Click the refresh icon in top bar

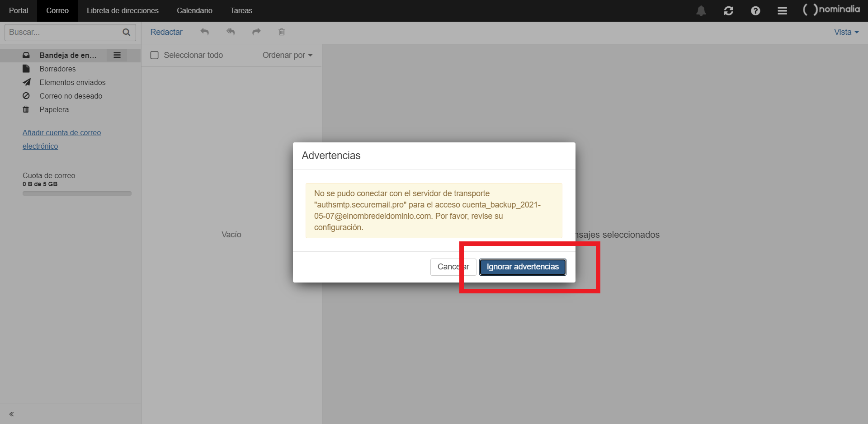[728, 11]
